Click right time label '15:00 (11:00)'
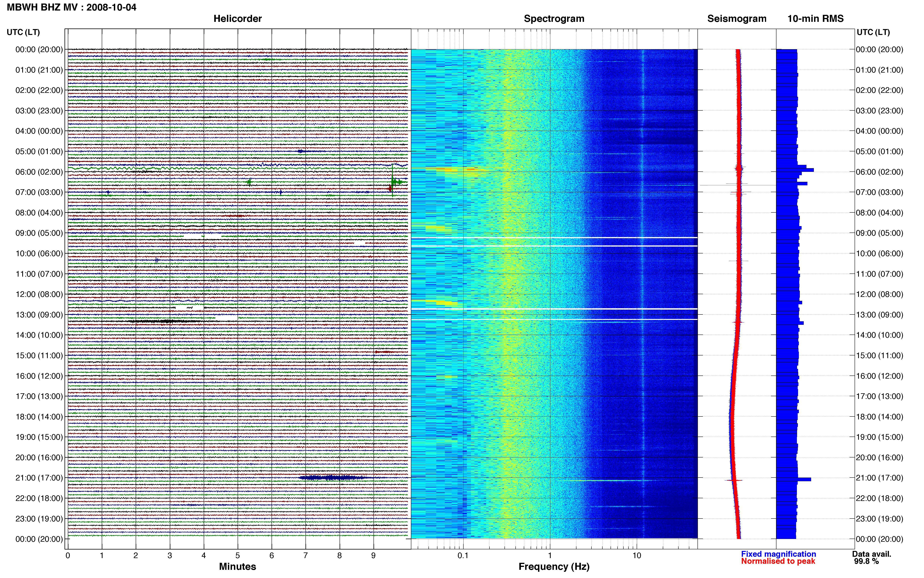This screenshot has height=578, width=924. (x=879, y=355)
